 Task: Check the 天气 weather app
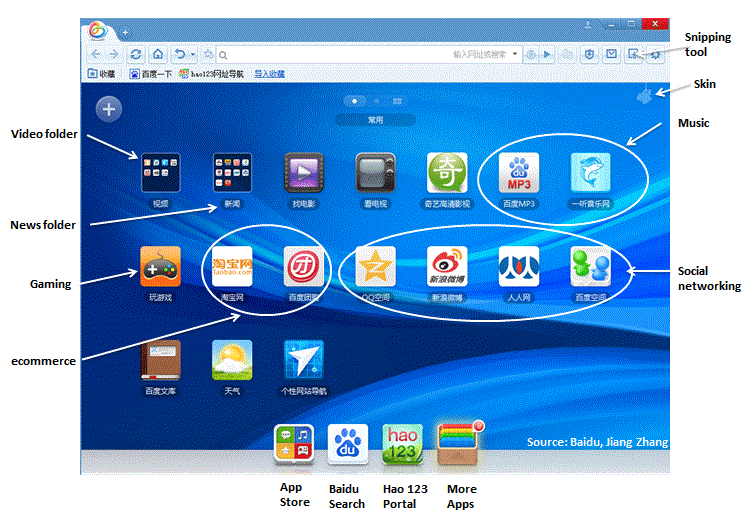point(232,360)
